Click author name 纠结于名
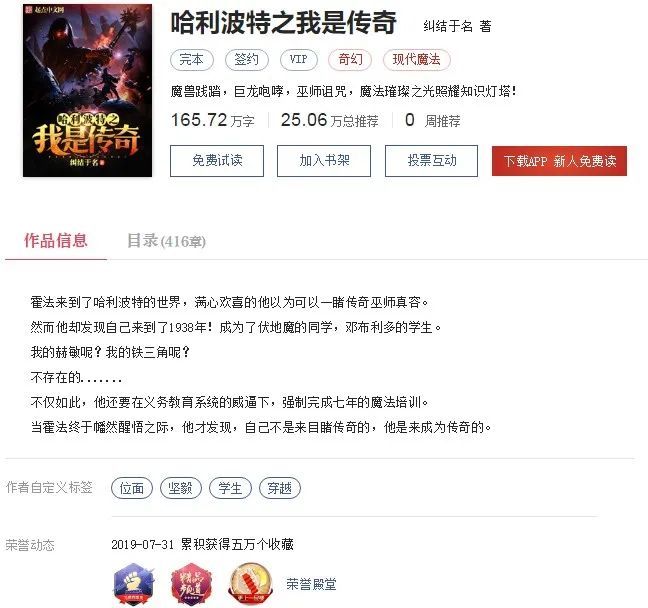This screenshot has height=608, width=648. point(448,26)
